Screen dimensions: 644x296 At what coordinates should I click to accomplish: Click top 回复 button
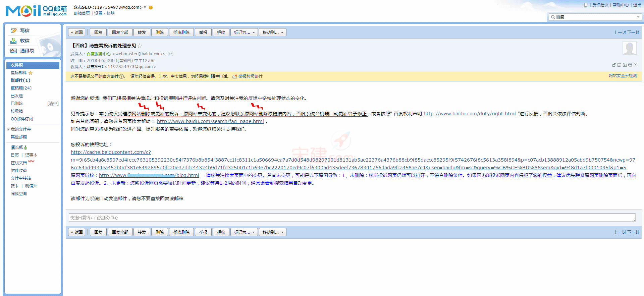click(98, 33)
